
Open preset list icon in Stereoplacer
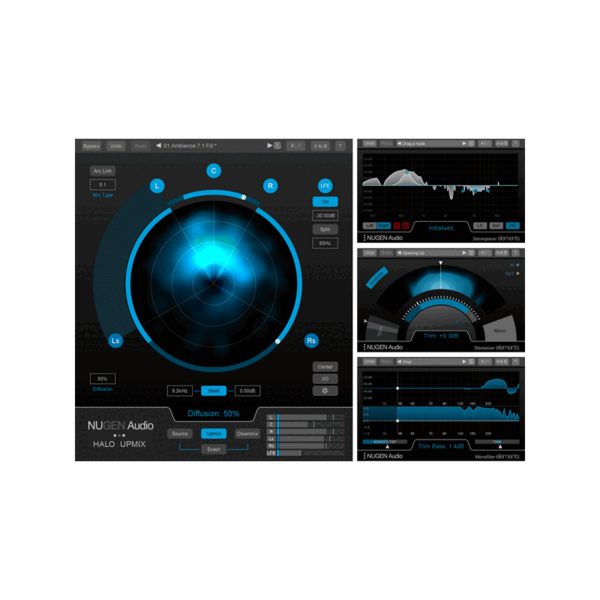pos(471,143)
